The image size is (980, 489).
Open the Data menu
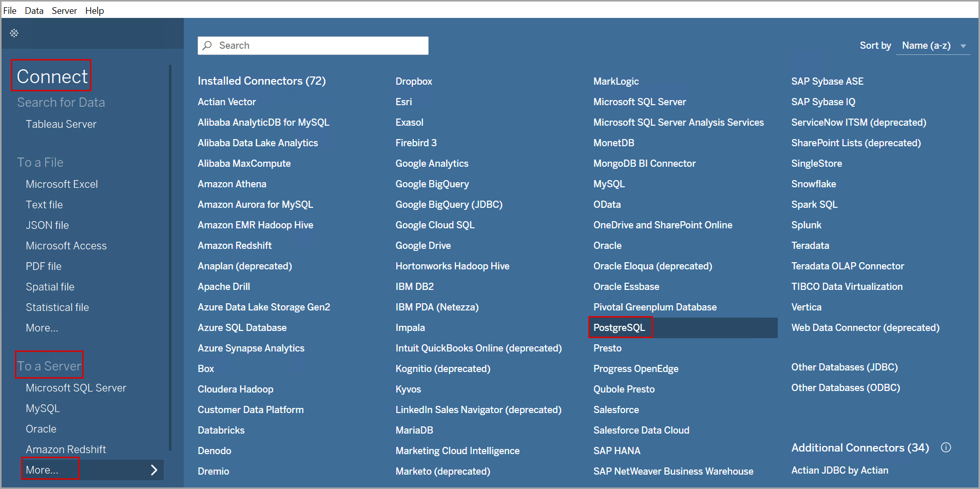click(34, 10)
